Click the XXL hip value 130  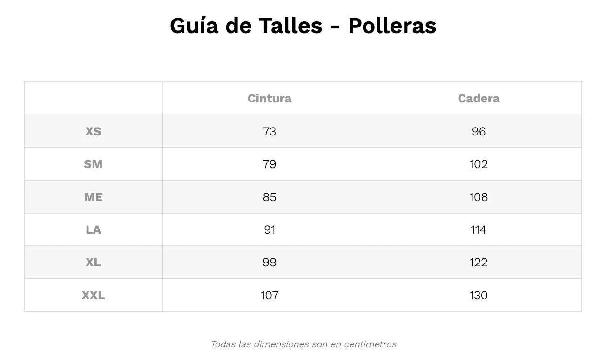coord(479,296)
